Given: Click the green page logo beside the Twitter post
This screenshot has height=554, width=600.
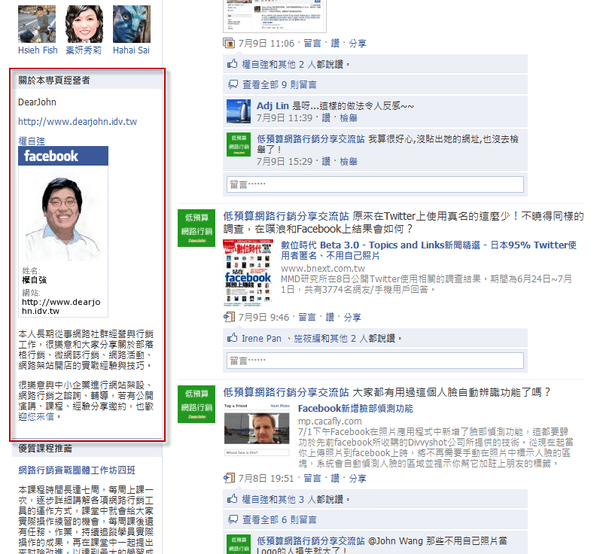Looking at the screenshot, I should (x=196, y=228).
